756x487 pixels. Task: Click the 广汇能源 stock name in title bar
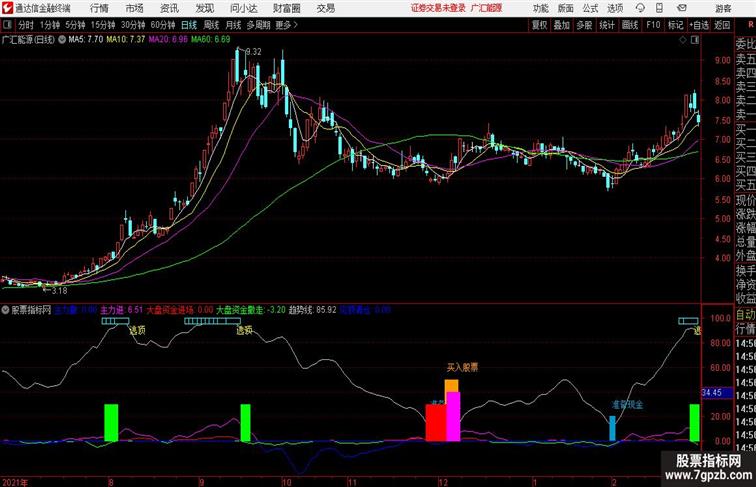(x=486, y=8)
